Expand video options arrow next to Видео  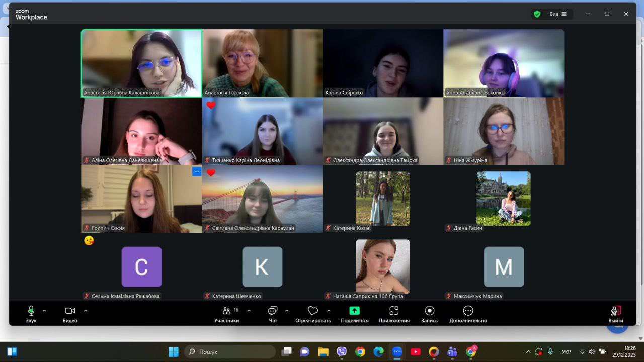coord(86,311)
